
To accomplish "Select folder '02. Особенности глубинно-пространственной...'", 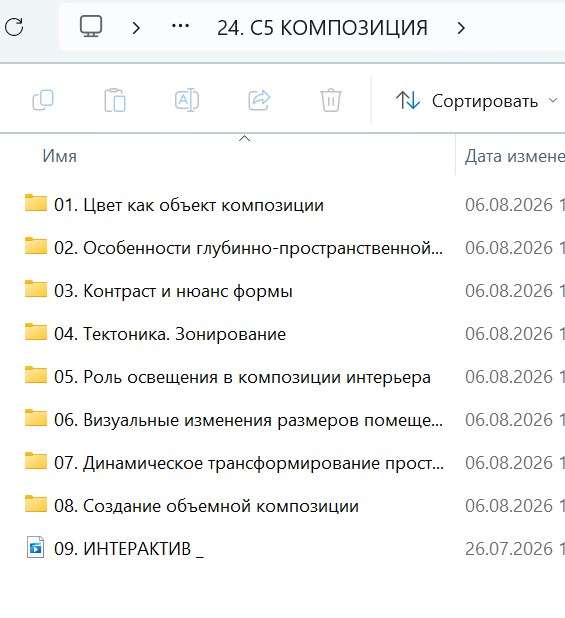I will tap(249, 248).
